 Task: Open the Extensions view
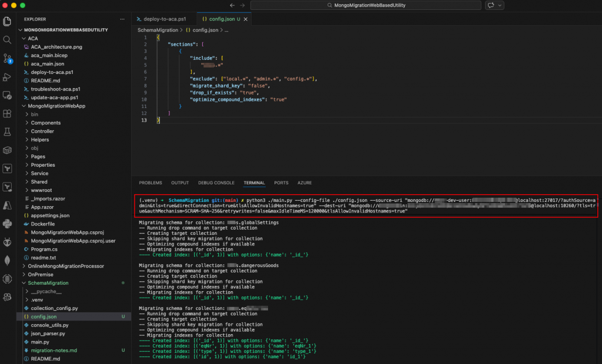7,113
